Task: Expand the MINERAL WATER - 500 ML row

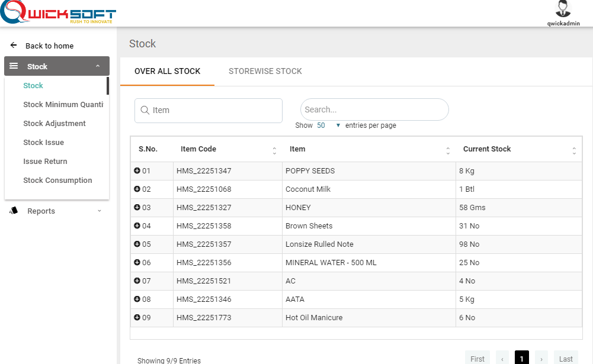Action: pyautogui.click(x=137, y=263)
